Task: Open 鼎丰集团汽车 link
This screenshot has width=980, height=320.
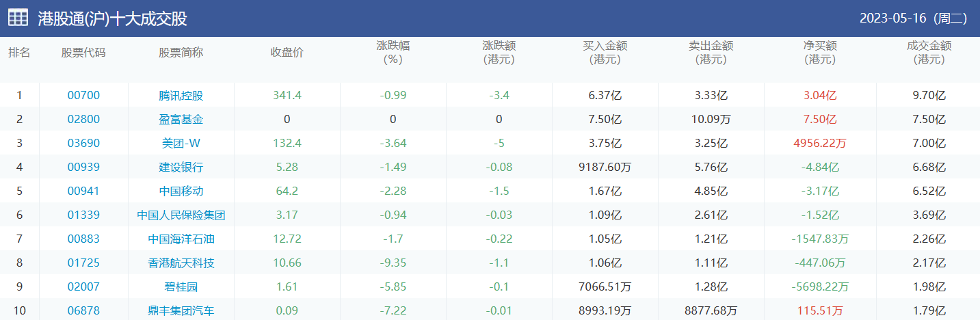Action: click(181, 310)
